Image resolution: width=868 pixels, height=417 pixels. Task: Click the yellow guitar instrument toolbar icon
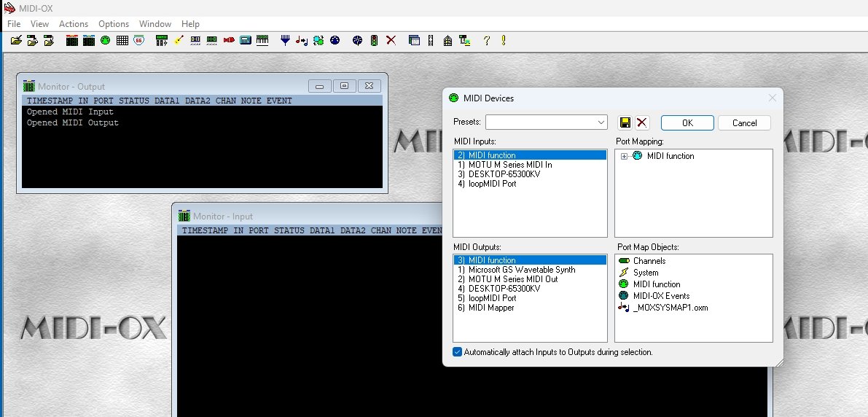tap(179, 40)
